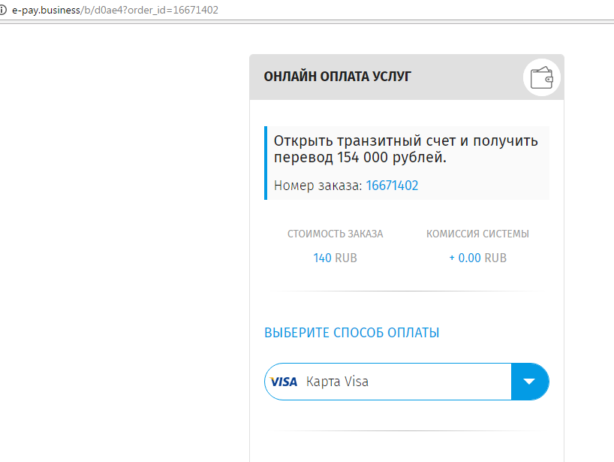Viewport: 614px width, 462px height.
Task: Click the 'СТОИМОСТЬ ЗАКАЗА' label
Action: pyautogui.click(x=335, y=234)
